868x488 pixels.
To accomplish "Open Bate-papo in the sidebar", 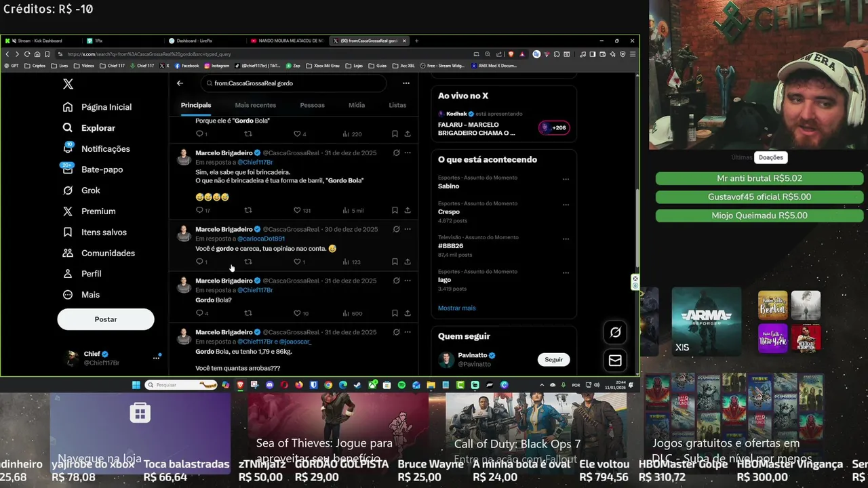I will [92, 169].
